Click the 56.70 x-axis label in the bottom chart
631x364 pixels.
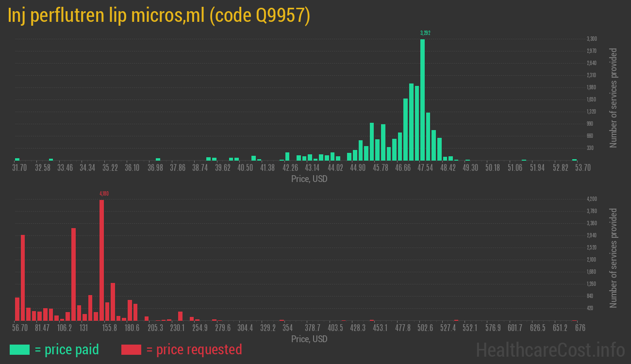(20, 328)
